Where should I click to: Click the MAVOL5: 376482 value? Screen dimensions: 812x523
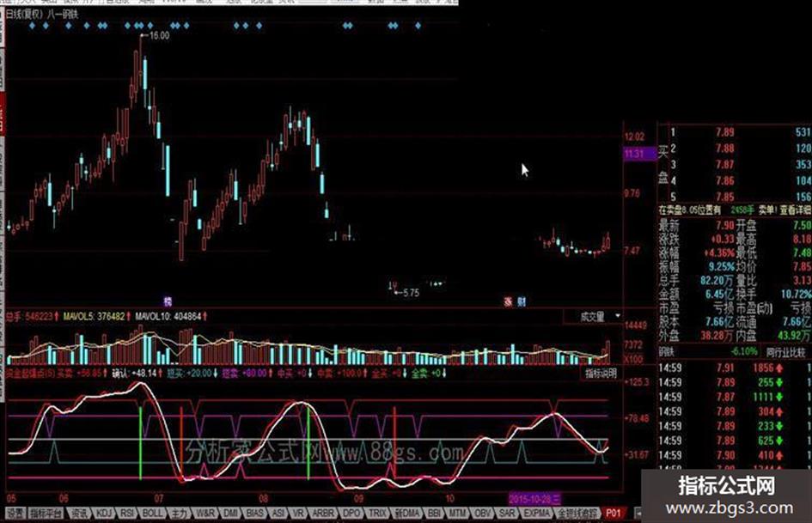pos(95,316)
